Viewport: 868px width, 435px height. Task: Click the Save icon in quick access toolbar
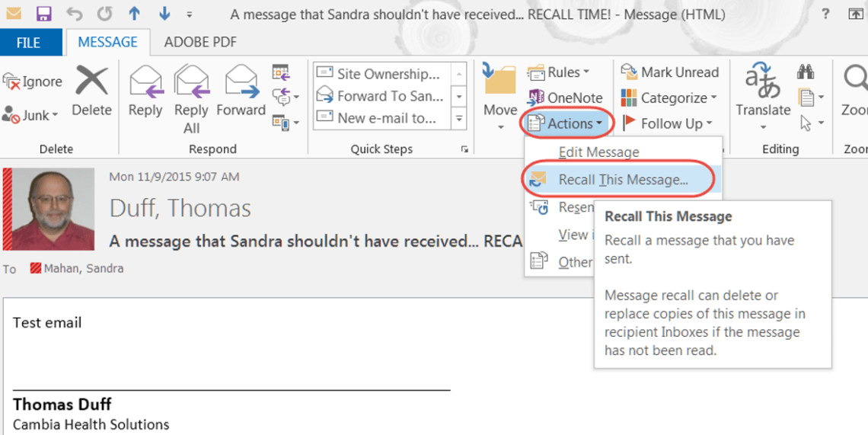pyautogui.click(x=43, y=14)
